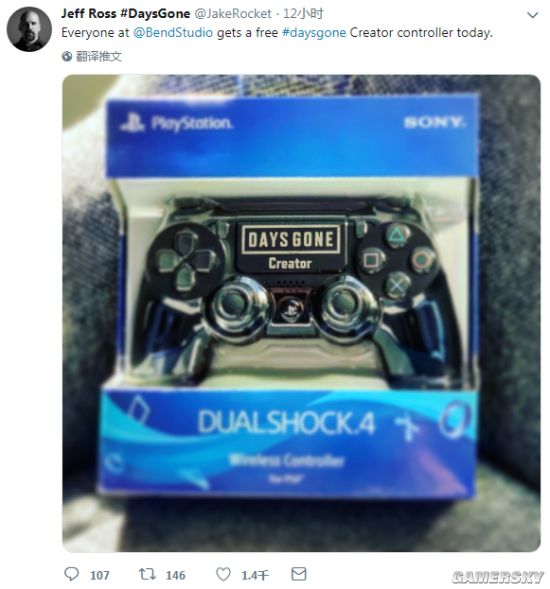Image resolution: width=550 pixels, height=589 pixels.
Task: Open the 12-hour timestamp permalink
Action: pyautogui.click(x=303, y=14)
